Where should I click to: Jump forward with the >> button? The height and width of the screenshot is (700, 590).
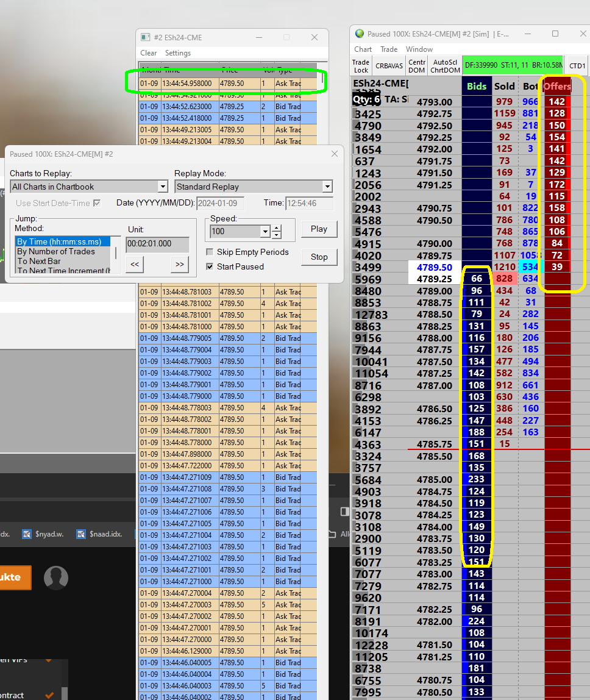coord(180,264)
